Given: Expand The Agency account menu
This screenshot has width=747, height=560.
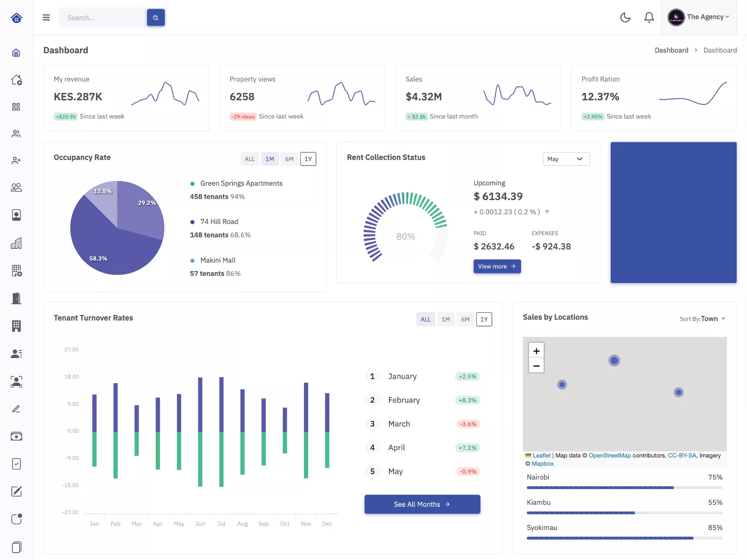Looking at the screenshot, I should [708, 17].
